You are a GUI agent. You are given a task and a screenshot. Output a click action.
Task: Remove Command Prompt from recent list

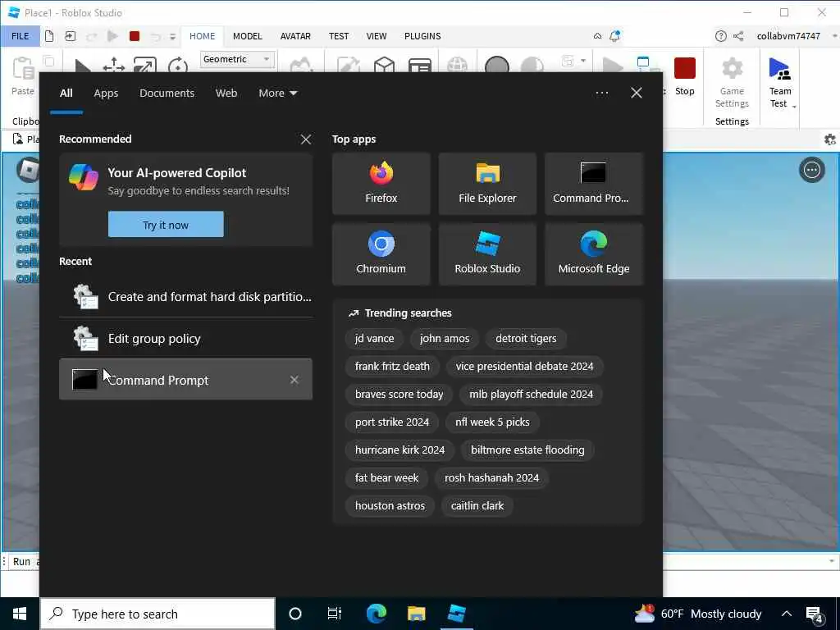294,380
